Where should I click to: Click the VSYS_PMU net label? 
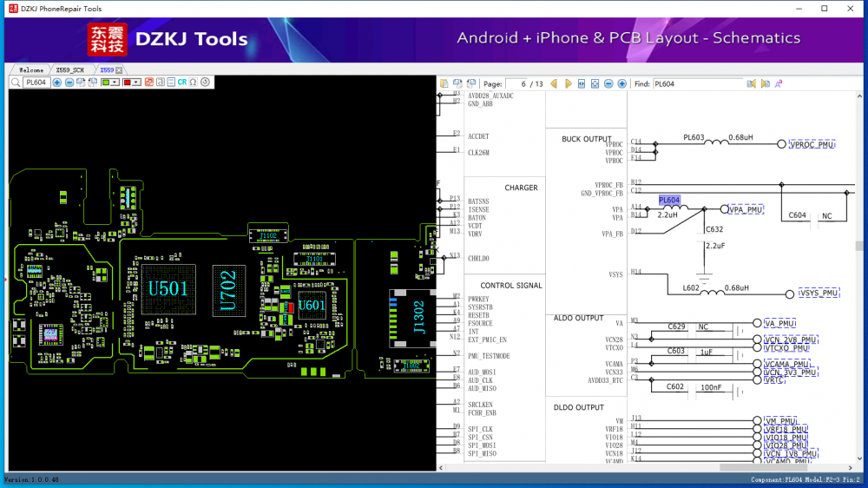point(819,293)
